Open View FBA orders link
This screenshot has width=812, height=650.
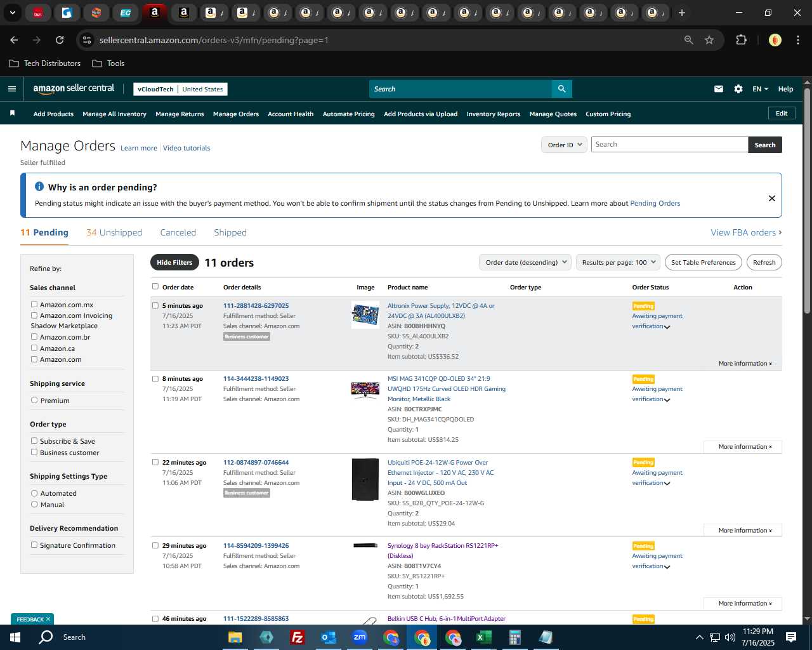[x=746, y=232]
